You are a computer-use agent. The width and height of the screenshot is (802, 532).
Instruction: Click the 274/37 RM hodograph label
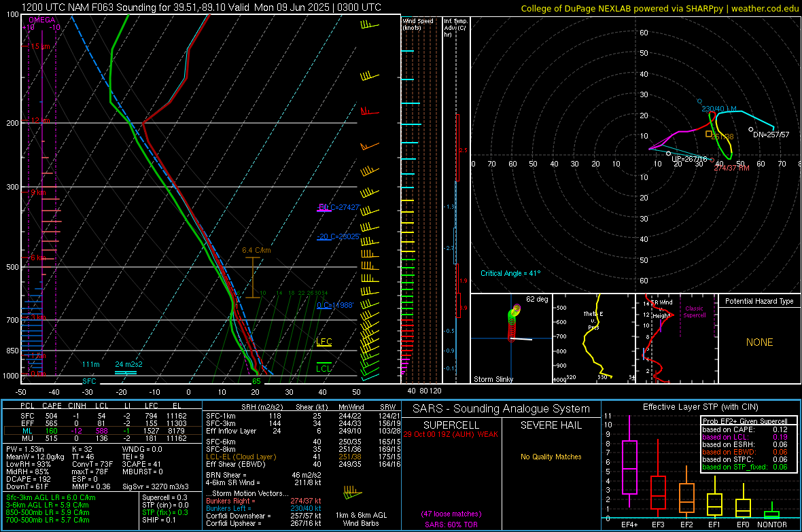pyautogui.click(x=731, y=168)
